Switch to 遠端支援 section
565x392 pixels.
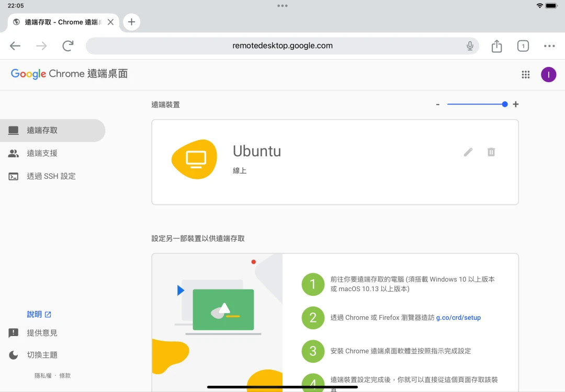pyautogui.click(x=42, y=154)
